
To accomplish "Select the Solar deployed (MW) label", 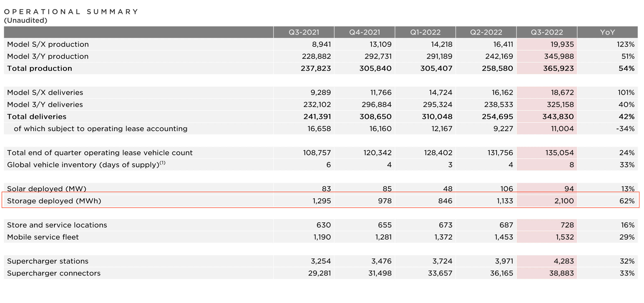I will point(46,189).
